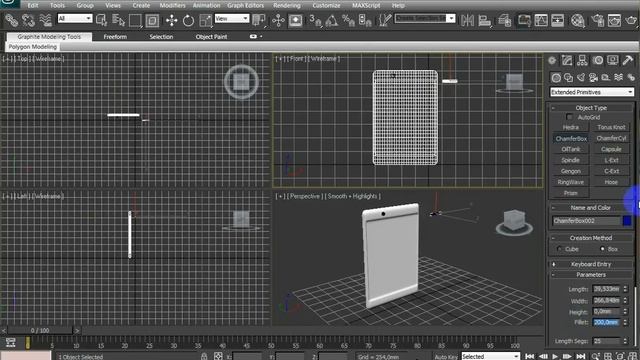Select the Box creation method

pyautogui.click(x=602, y=249)
